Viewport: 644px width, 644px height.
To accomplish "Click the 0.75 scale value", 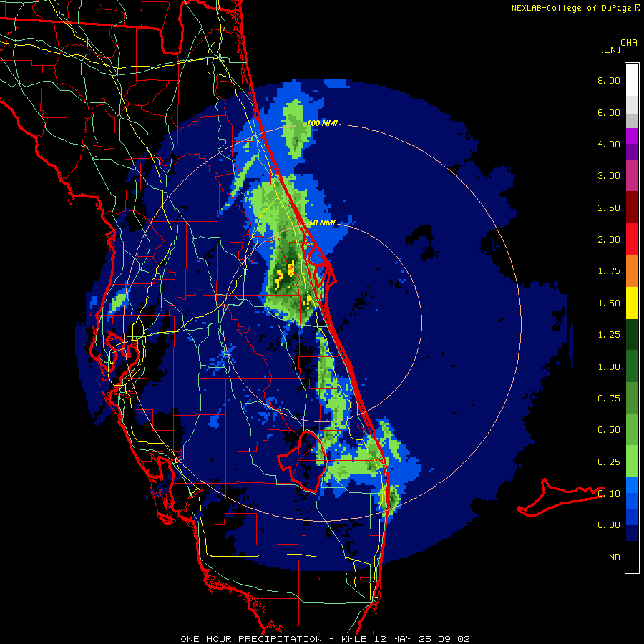I will click(x=609, y=399).
